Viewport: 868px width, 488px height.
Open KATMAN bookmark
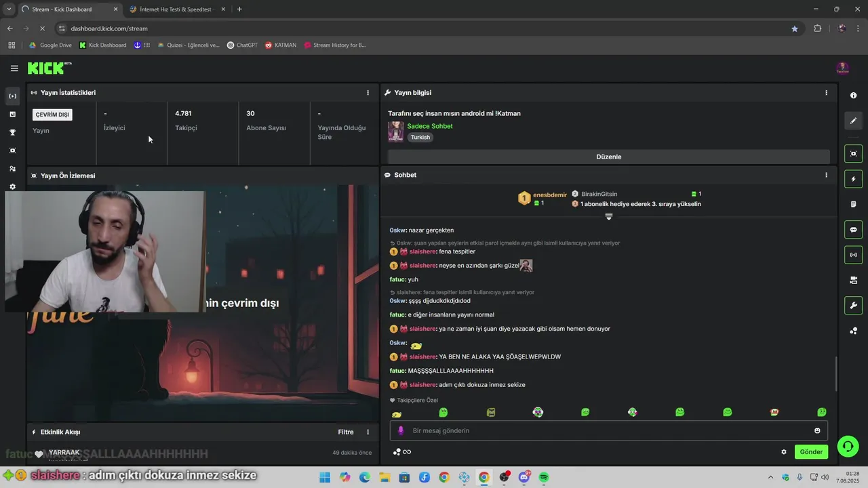281,45
